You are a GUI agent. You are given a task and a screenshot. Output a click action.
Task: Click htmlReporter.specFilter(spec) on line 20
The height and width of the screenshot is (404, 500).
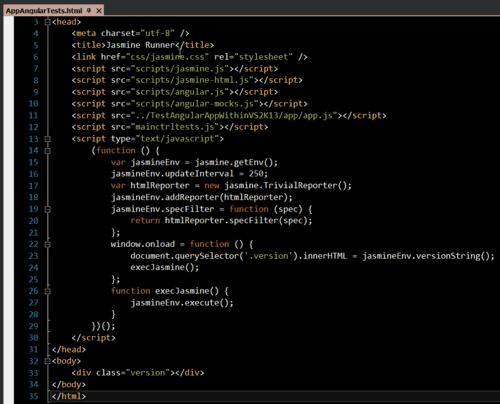[236, 221]
